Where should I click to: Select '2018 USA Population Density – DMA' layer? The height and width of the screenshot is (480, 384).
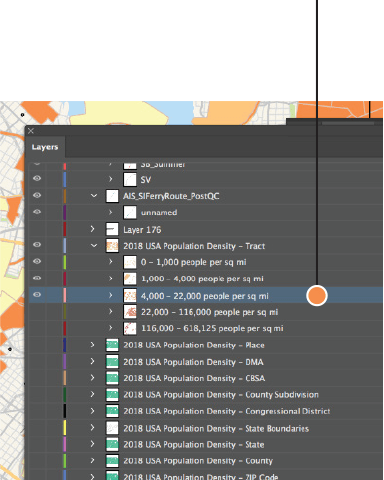pyautogui.click(x=193, y=362)
